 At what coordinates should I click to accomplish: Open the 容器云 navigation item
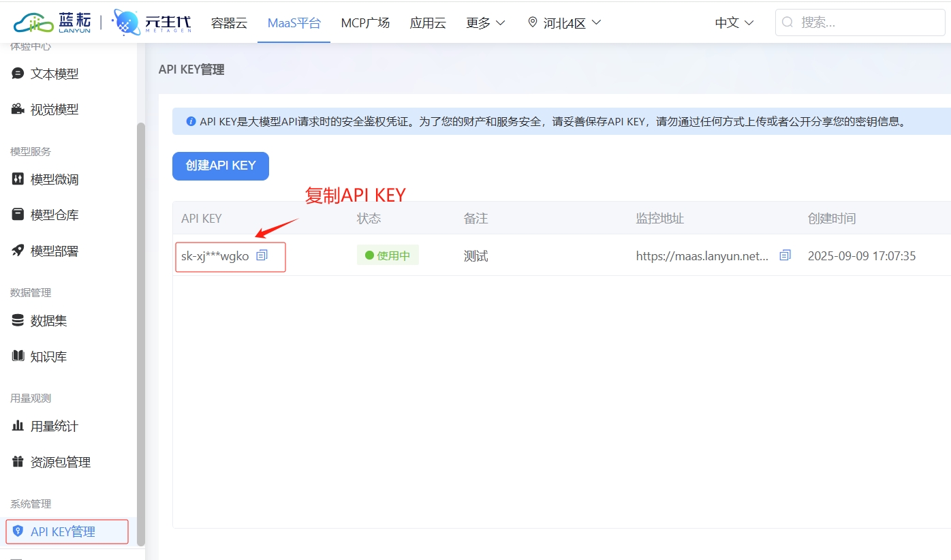tap(228, 22)
